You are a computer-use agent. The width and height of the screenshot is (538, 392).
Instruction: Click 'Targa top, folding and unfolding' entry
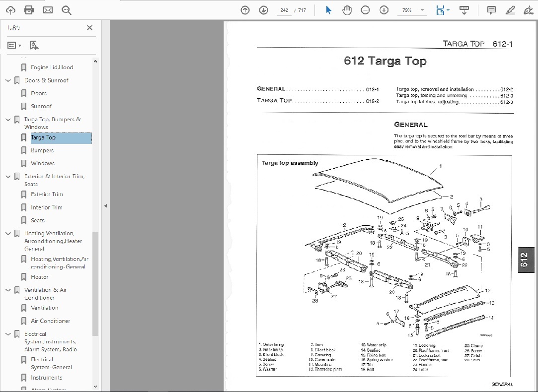[455, 96]
